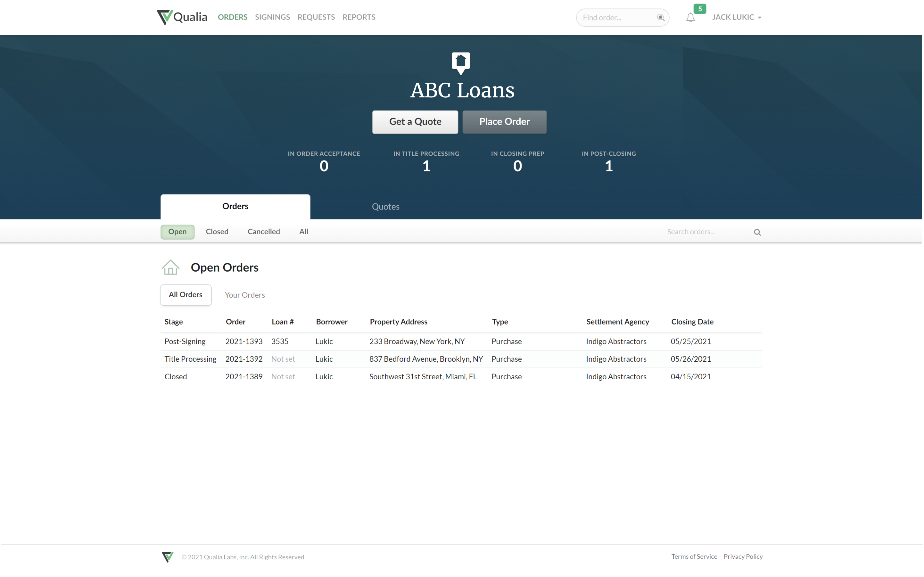Image resolution: width=924 pixels, height=577 pixels.
Task: Open the notifications bell icon
Action: point(690,18)
